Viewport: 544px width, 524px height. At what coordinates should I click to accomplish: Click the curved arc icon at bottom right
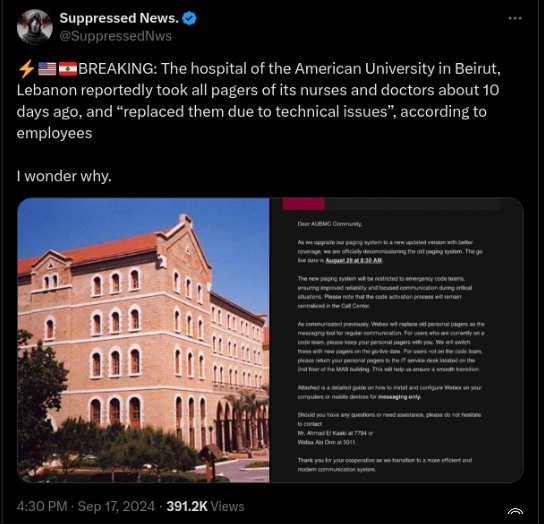(515, 511)
